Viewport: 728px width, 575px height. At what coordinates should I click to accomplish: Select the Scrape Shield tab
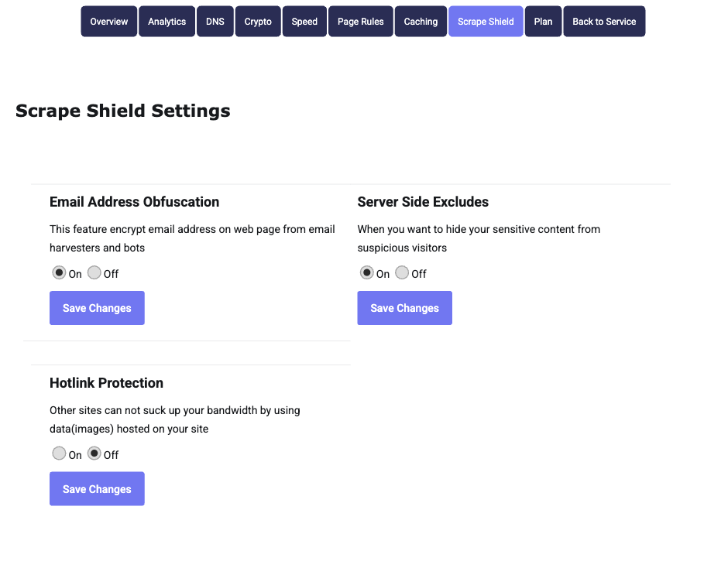point(486,22)
